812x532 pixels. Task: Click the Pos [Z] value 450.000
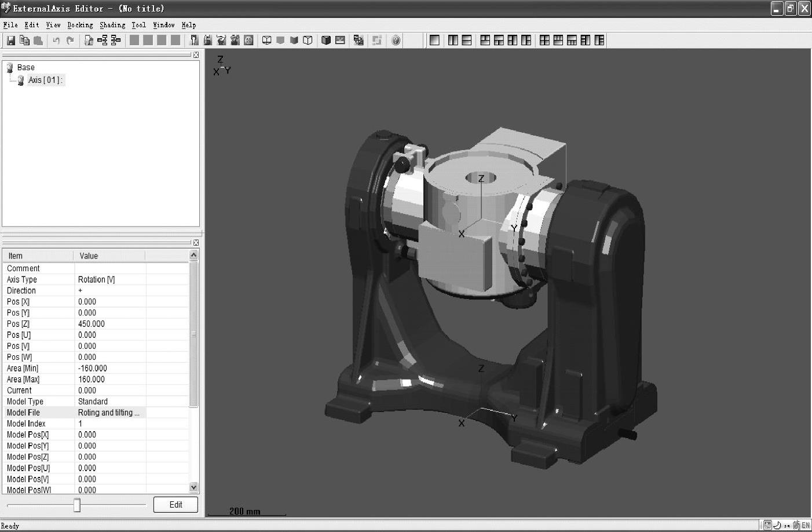92,324
